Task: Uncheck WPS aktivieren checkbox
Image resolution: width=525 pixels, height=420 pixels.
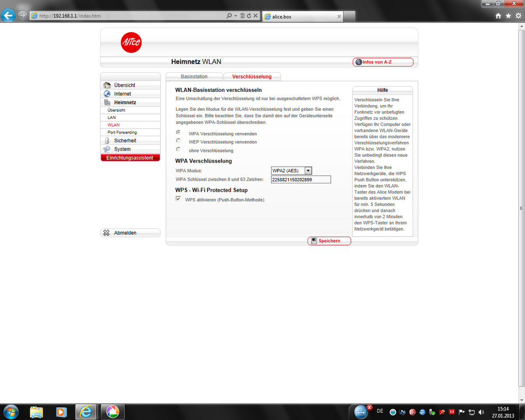Action: point(178,199)
